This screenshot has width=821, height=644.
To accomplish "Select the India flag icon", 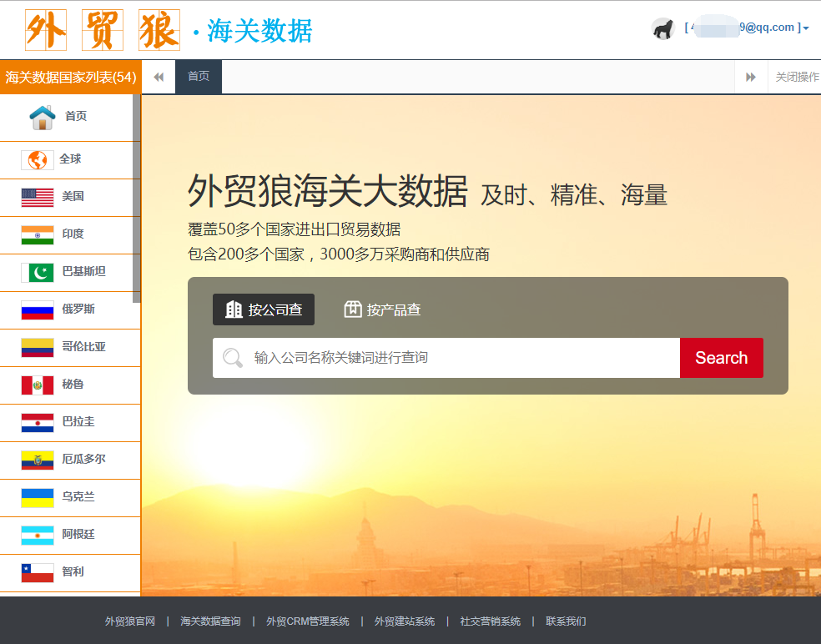I will [38, 235].
